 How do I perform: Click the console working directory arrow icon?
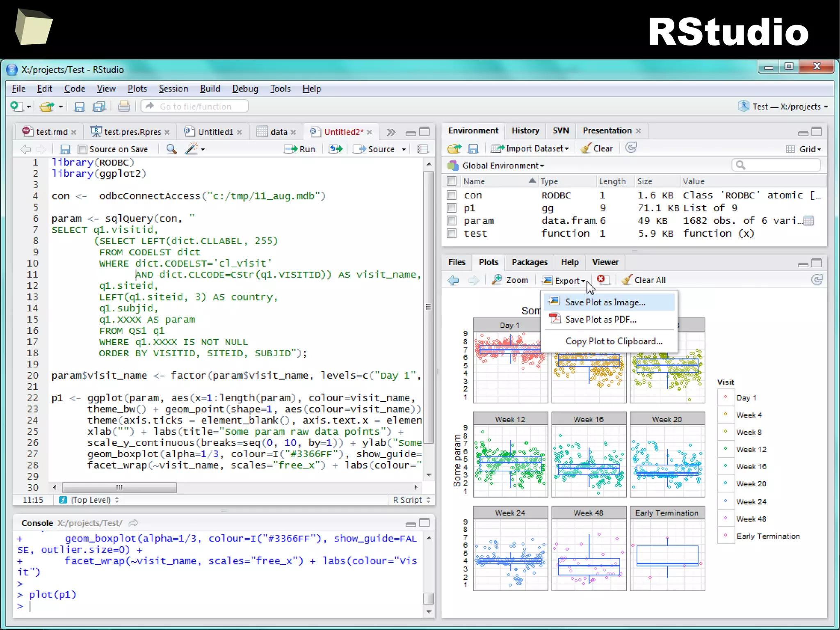tap(133, 523)
